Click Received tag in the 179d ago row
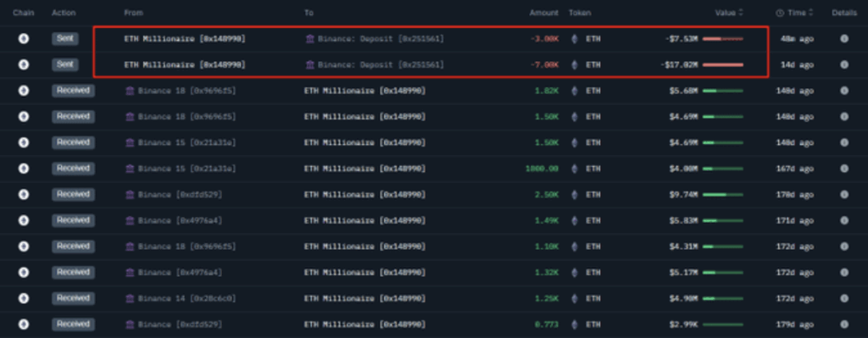The height and width of the screenshot is (338, 868). click(73, 324)
